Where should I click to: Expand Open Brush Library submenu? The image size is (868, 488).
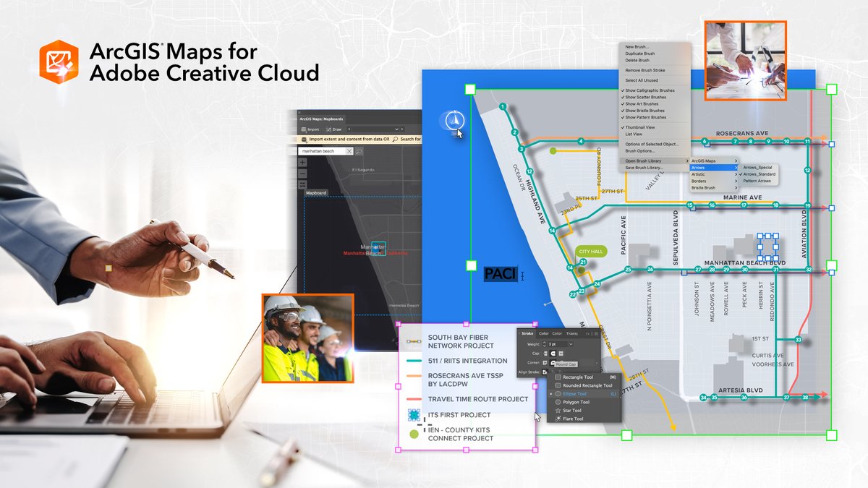(x=654, y=160)
